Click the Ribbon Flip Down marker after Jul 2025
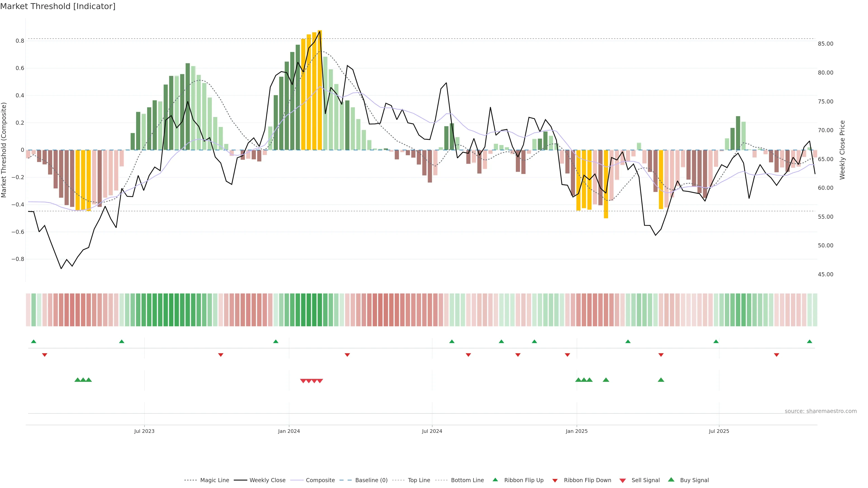The height and width of the screenshot is (488, 868). click(776, 355)
